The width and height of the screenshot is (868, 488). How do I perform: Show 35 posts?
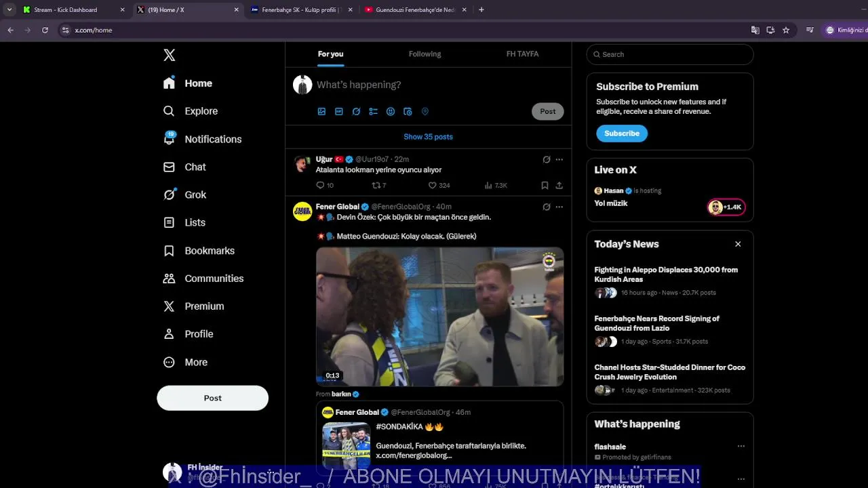[428, 137]
